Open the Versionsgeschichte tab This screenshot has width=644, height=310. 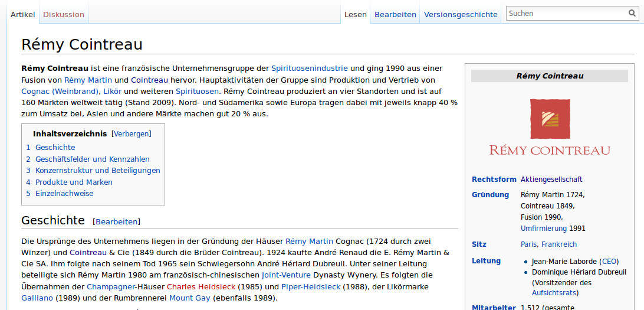click(461, 14)
